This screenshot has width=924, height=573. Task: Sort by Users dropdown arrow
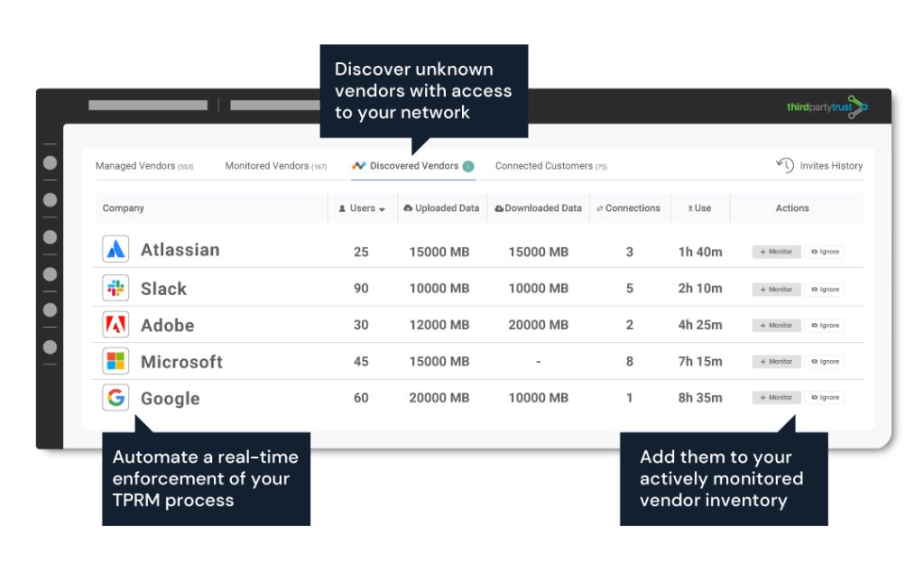[x=382, y=209]
